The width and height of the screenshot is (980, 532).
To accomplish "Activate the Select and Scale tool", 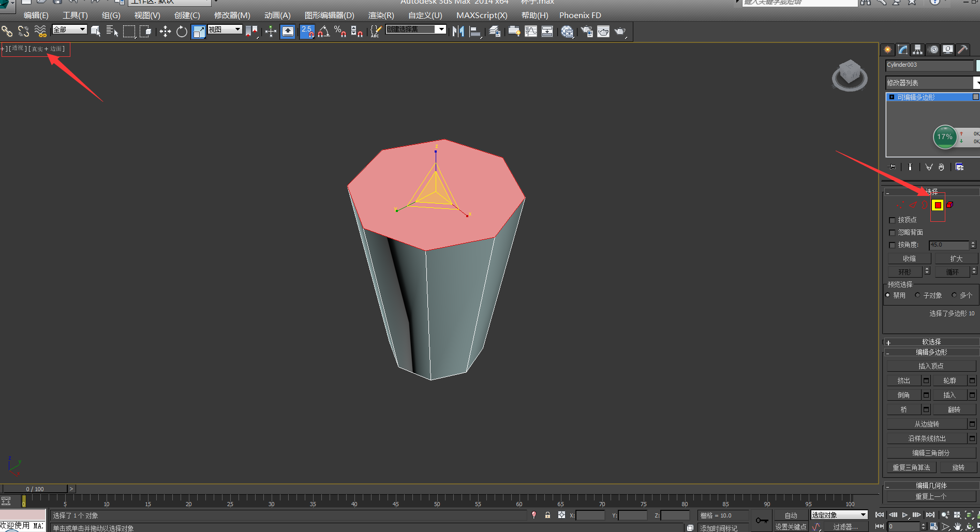I will [199, 32].
